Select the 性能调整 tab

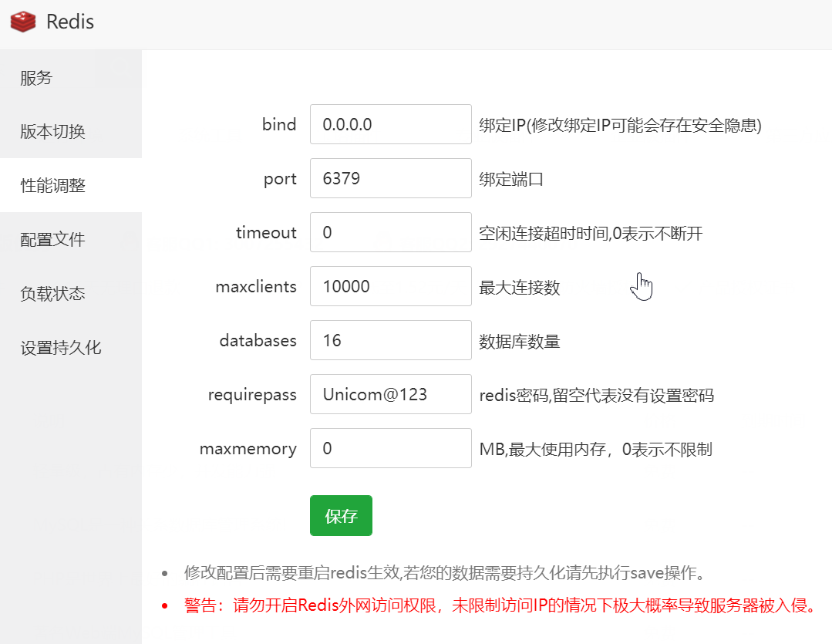[71, 185]
